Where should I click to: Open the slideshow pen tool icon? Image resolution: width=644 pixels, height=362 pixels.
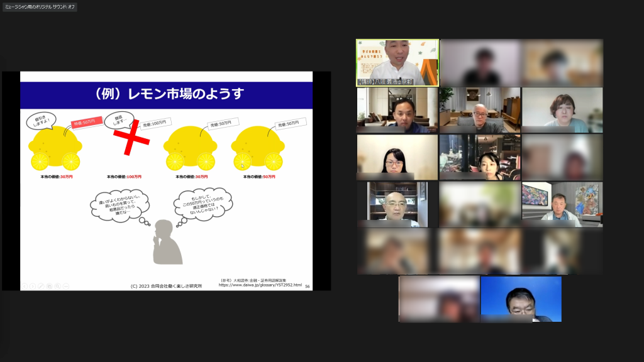(x=42, y=286)
